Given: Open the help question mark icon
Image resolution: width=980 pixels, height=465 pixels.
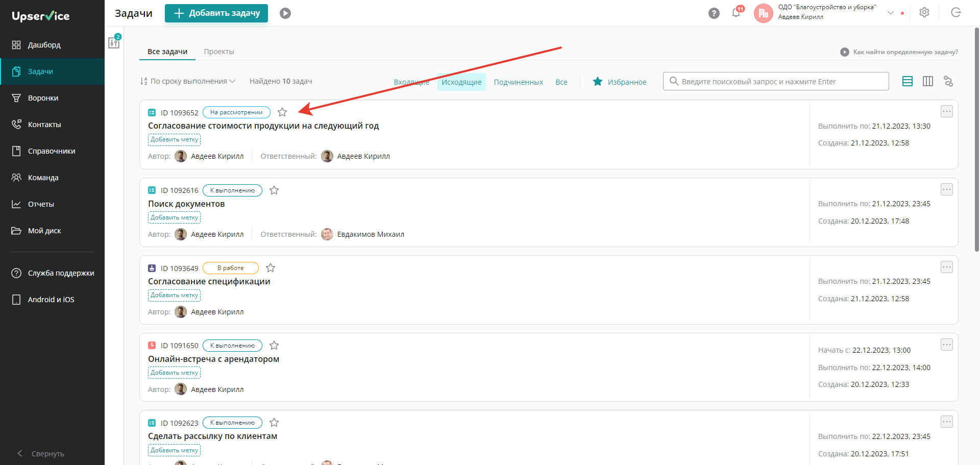Looking at the screenshot, I should pyautogui.click(x=714, y=13).
